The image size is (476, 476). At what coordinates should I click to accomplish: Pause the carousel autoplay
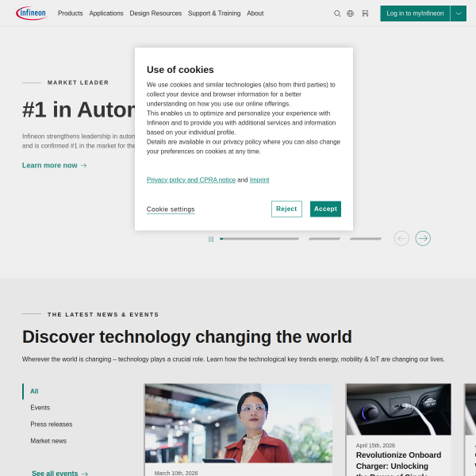pyautogui.click(x=211, y=240)
